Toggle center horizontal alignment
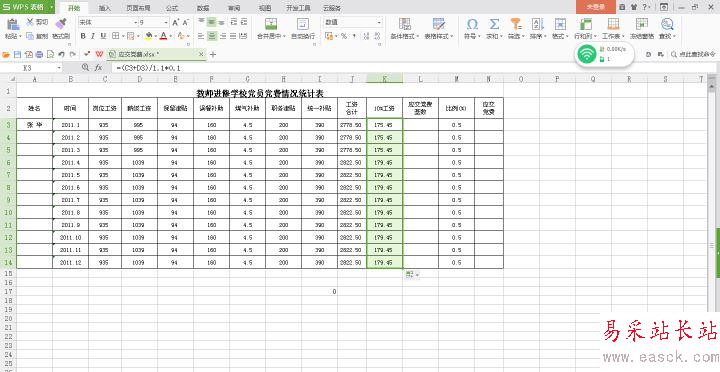Viewport: 720px width, 372px height. (212, 36)
